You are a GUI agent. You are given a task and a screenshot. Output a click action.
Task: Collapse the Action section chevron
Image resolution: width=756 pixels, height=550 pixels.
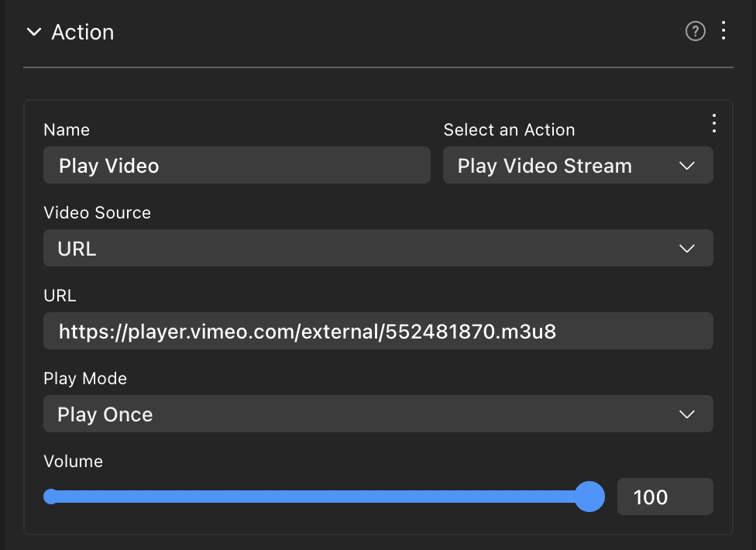(33, 33)
